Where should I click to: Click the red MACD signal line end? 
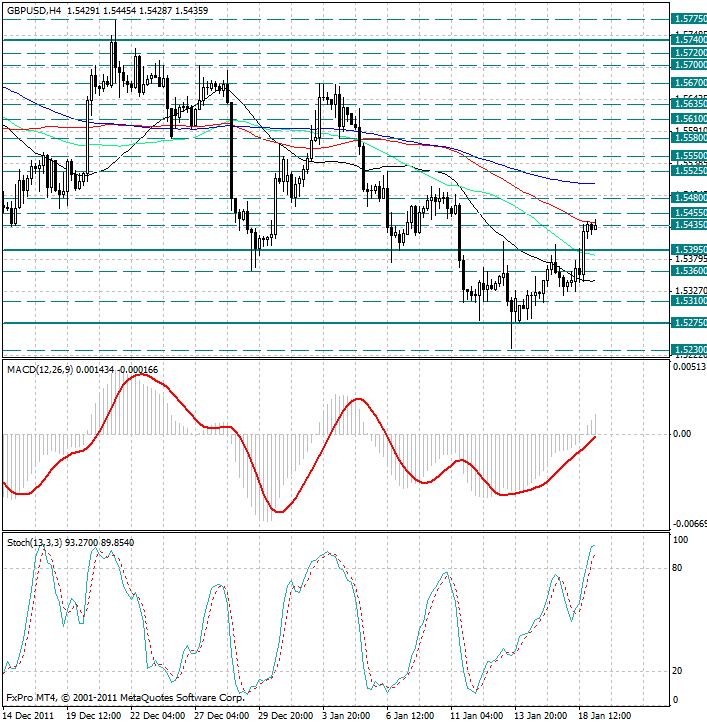594,438
